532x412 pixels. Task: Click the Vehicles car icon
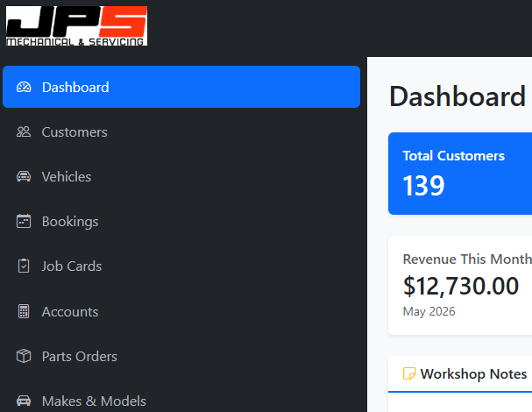[x=24, y=176]
